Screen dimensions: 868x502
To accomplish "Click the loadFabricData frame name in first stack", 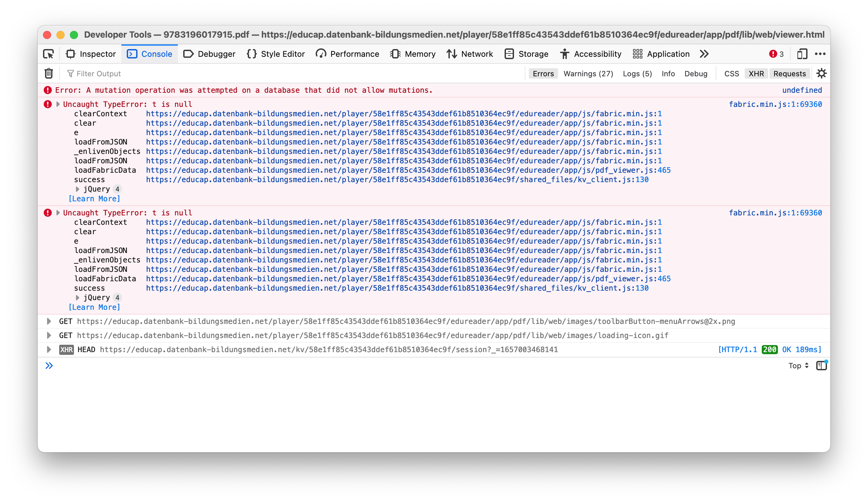I will (105, 170).
